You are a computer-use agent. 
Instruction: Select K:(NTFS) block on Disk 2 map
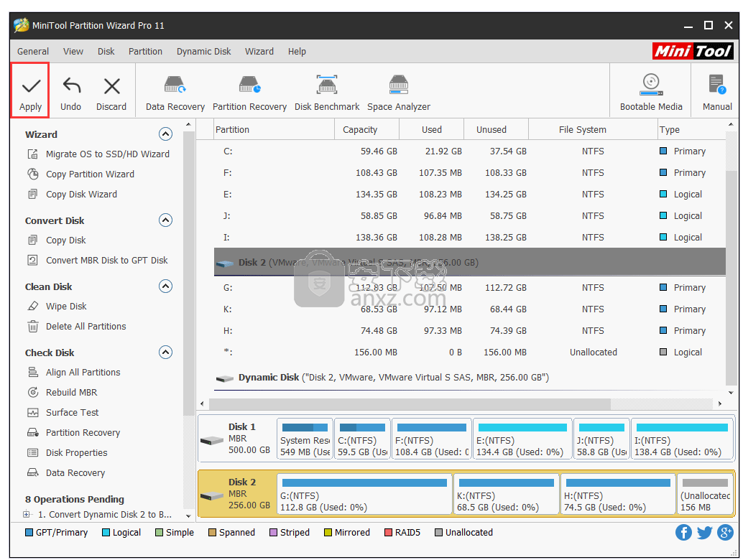coord(506,495)
